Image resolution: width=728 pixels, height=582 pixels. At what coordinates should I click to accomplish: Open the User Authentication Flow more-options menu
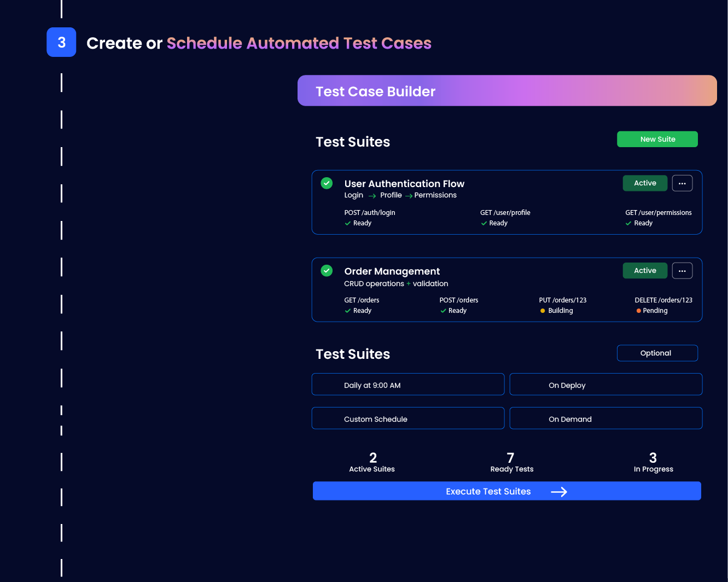[682, 183]
